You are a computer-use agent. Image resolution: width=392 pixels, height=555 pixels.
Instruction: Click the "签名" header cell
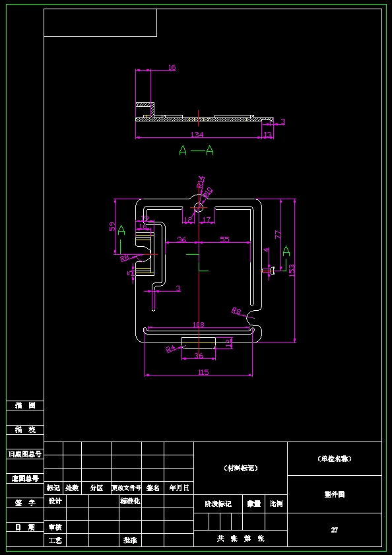click(x=153, y=488)
